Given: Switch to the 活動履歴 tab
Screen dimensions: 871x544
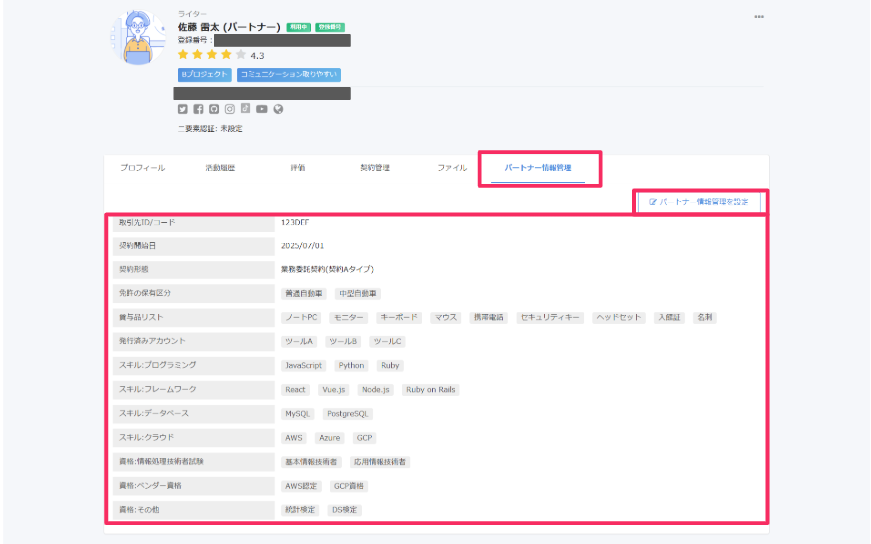Looking at the screenshot, I should (220, 168).
